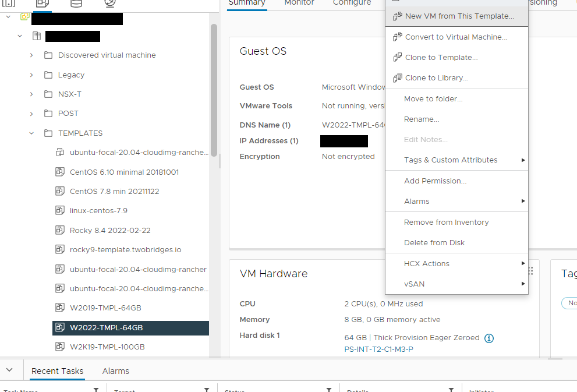Expand the NSX-T folder
The image size is (577, 392).
31,94
